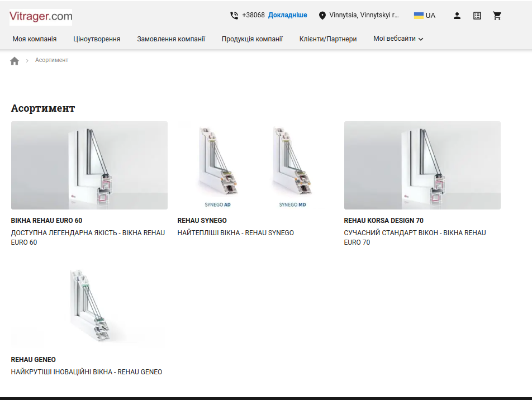
Task: Open REHAU GENEO product title
Action: [34, 360]
